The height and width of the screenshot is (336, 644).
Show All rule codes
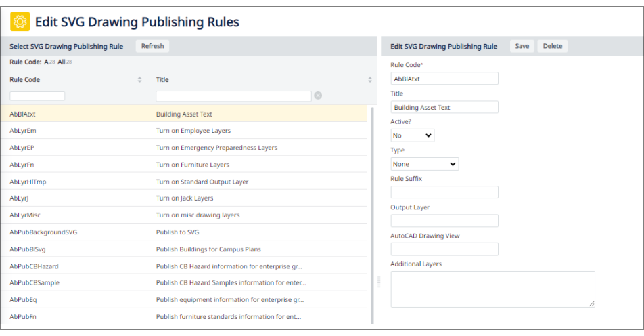tap(62, 62)
